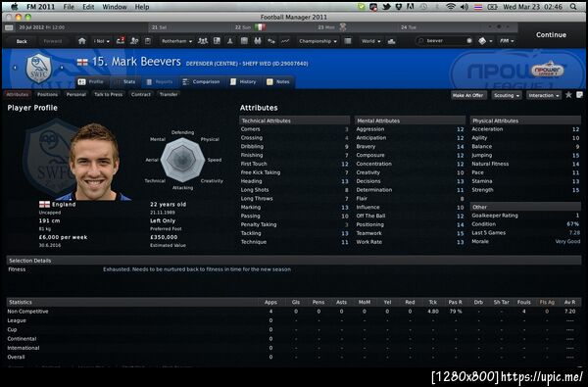Click the Italy flag event on 22 Sun
588x387 pixels.
click(261, 27)
